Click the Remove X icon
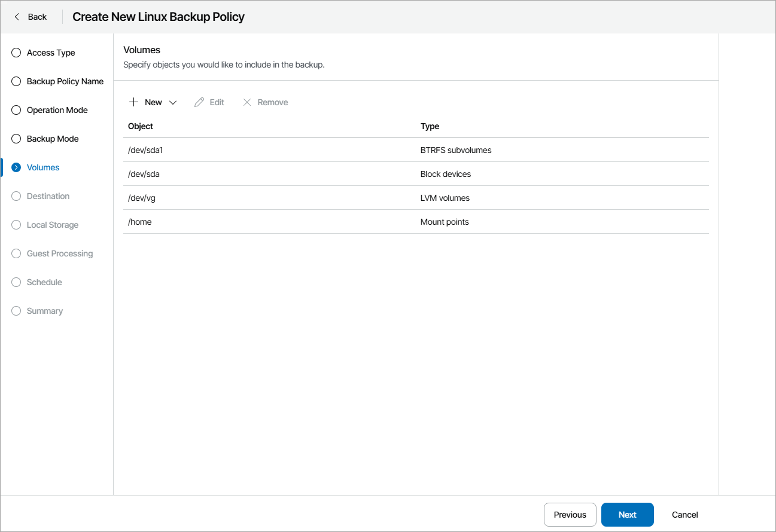The image size is (776, 532). pos(247,102)
